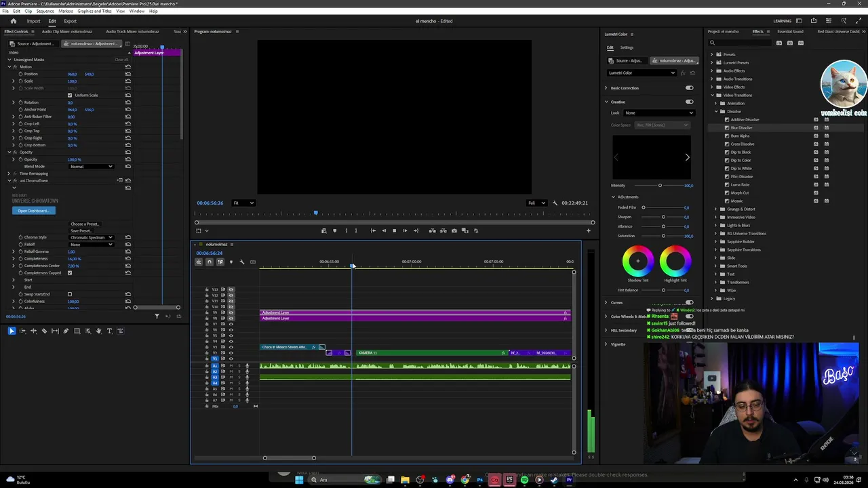
Task: Open the Lumetri Settings tab
Action: click(x=627, y=47)
